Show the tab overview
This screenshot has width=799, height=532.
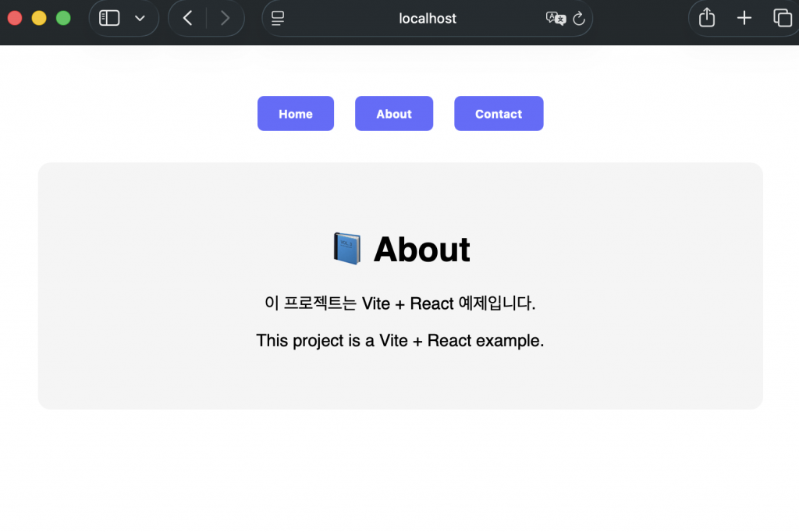tap(782, 18)
